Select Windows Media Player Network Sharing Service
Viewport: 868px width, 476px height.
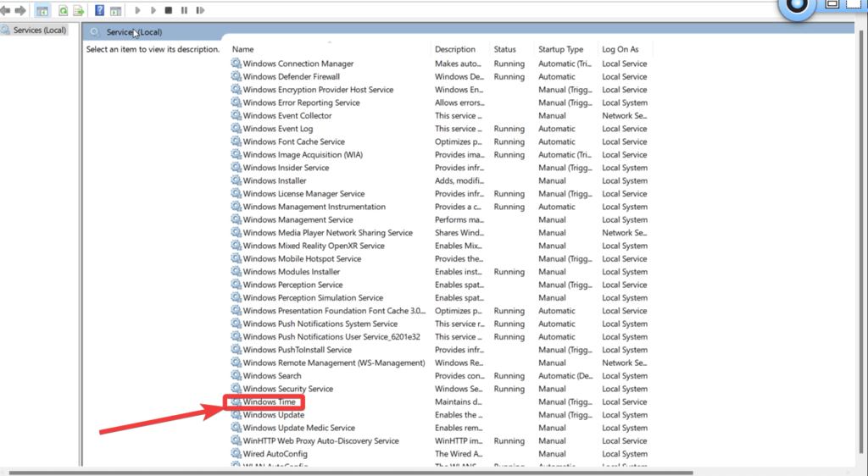click(x=328, y=232)
